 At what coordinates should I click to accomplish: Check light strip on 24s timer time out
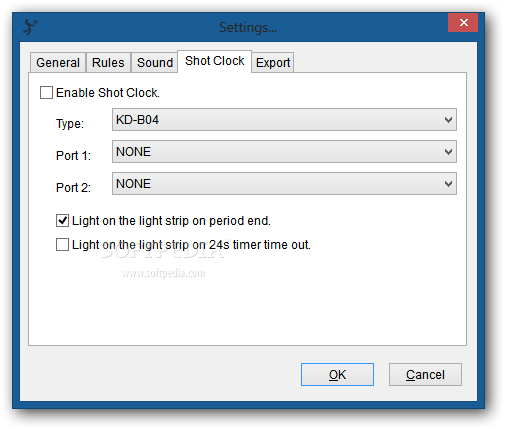click(x=62, y=245)
